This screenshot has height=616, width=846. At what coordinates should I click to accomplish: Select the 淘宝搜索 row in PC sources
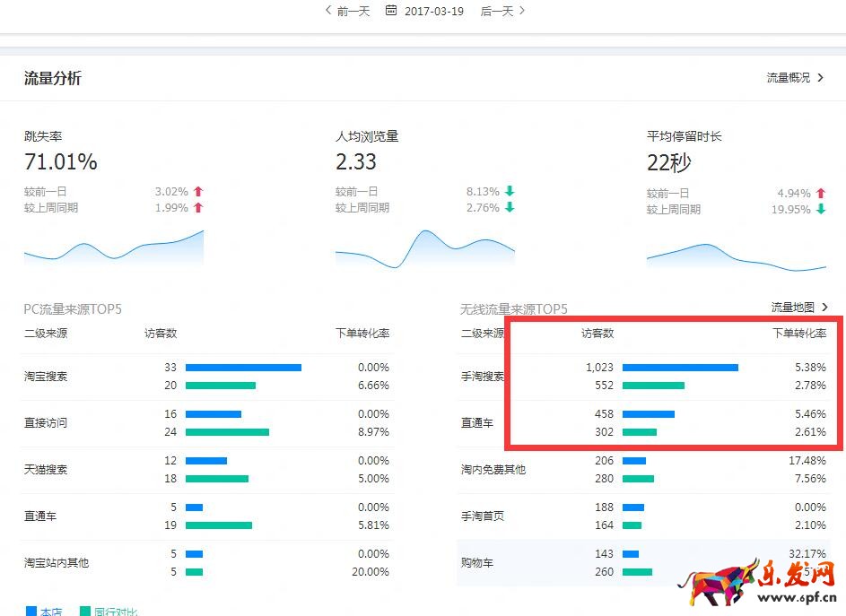[x=46, y=377]
